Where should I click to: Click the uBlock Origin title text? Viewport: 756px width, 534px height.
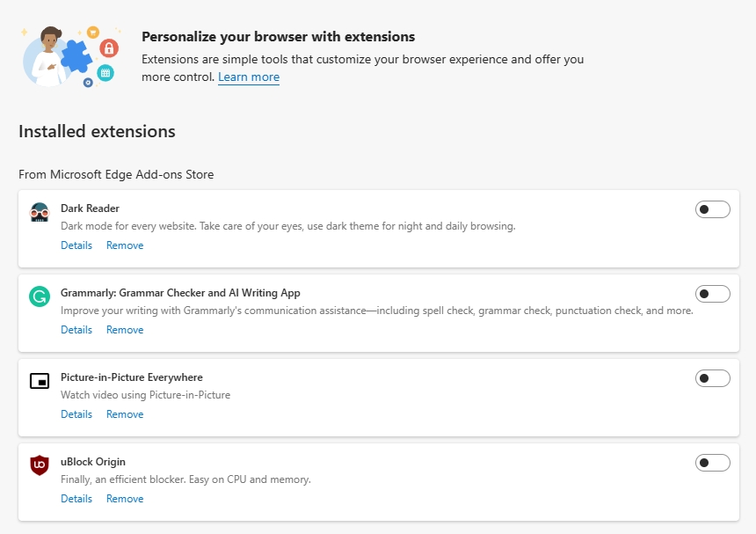click(x=93, y=462)
